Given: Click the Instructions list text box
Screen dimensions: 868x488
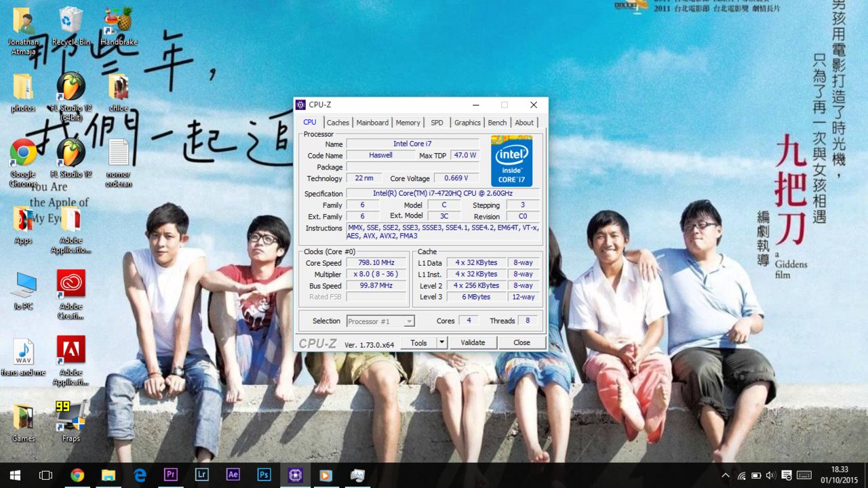Looking at the screenshot, I should click(x=443, y=232).
